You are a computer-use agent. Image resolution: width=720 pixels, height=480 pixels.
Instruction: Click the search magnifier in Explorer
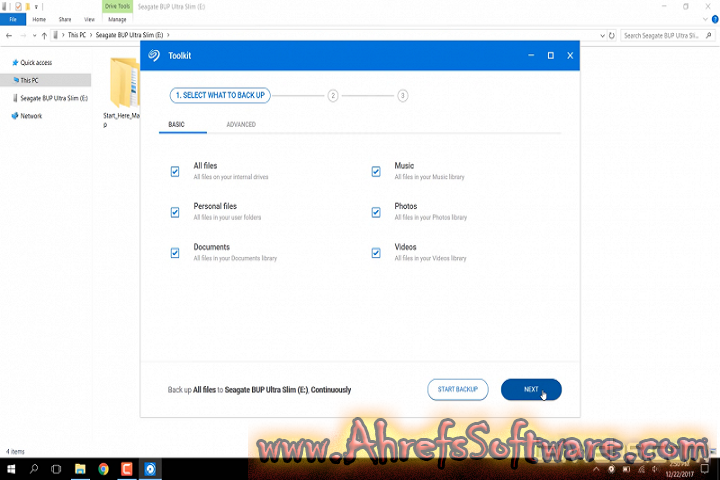(709, 35)
